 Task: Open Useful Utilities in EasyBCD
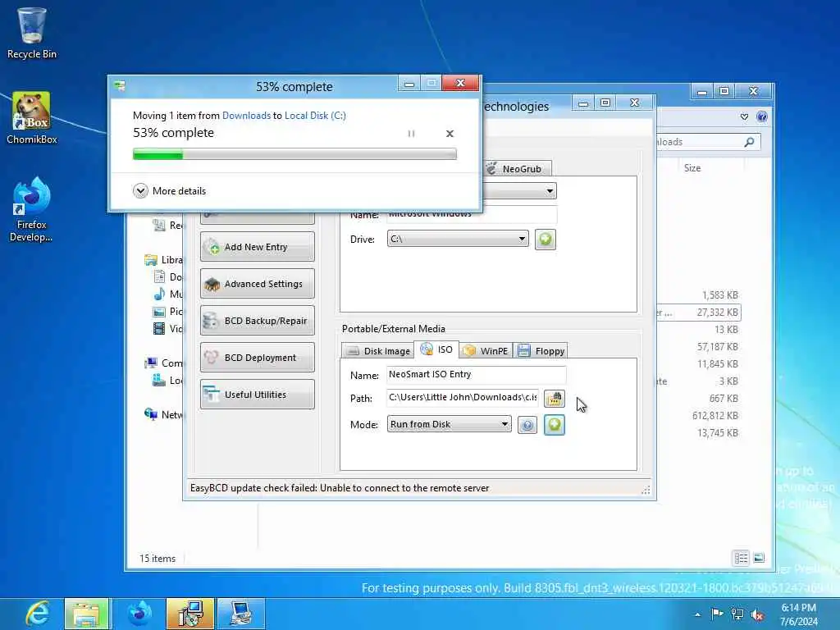257,395
